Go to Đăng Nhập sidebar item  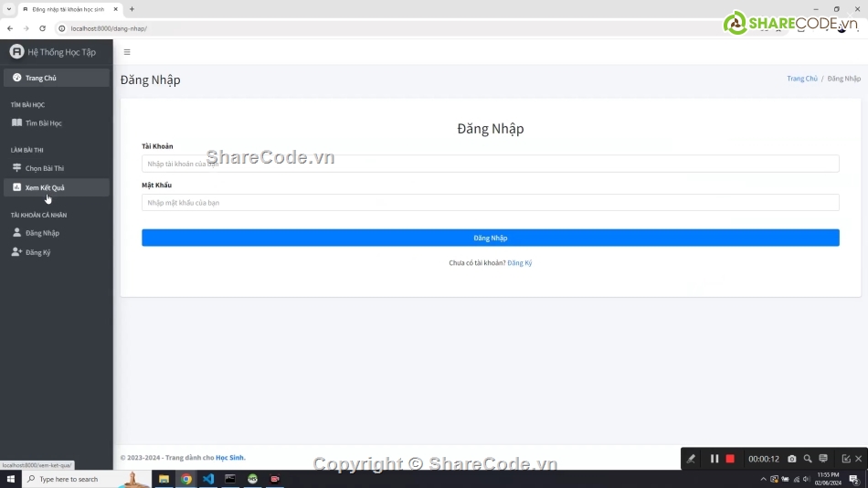tap(57, 233)
